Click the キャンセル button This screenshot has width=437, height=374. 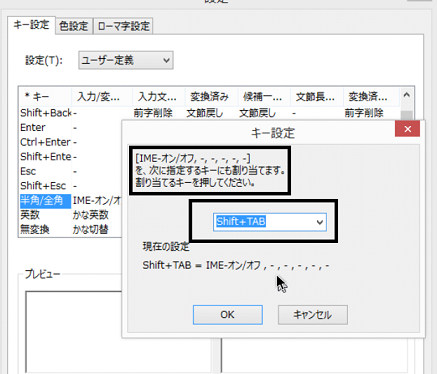coord(313,315)
